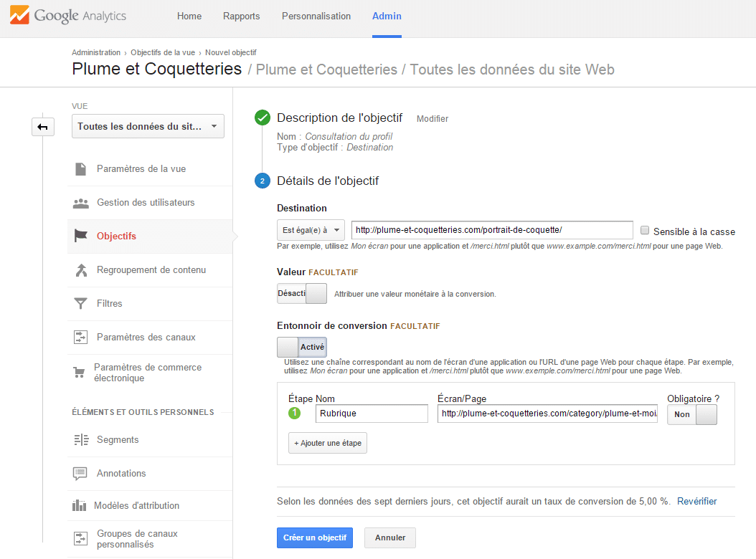Open the Toutes les données du site view dropdown

click(x=148, y=126)
